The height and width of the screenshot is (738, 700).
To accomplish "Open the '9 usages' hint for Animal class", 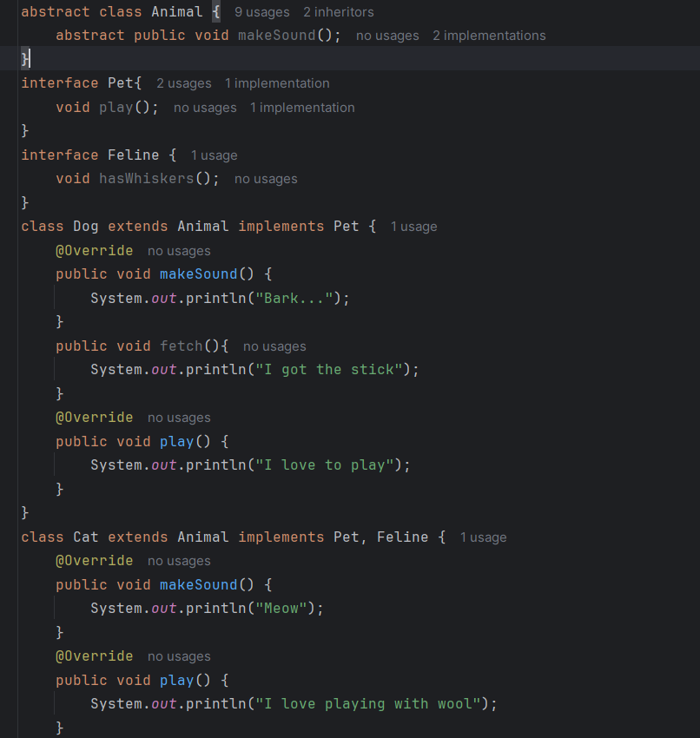I will point(261,12).
